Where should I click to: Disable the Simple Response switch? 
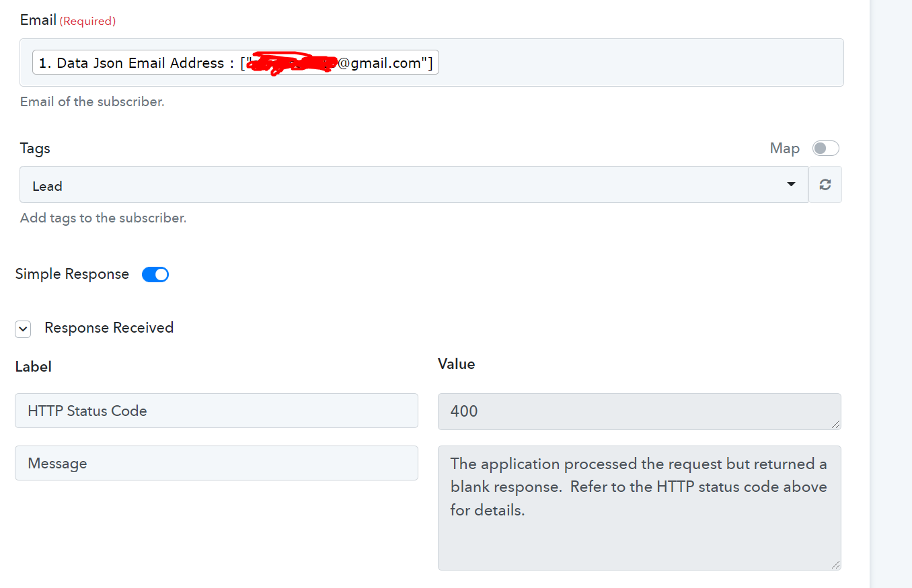155,274
